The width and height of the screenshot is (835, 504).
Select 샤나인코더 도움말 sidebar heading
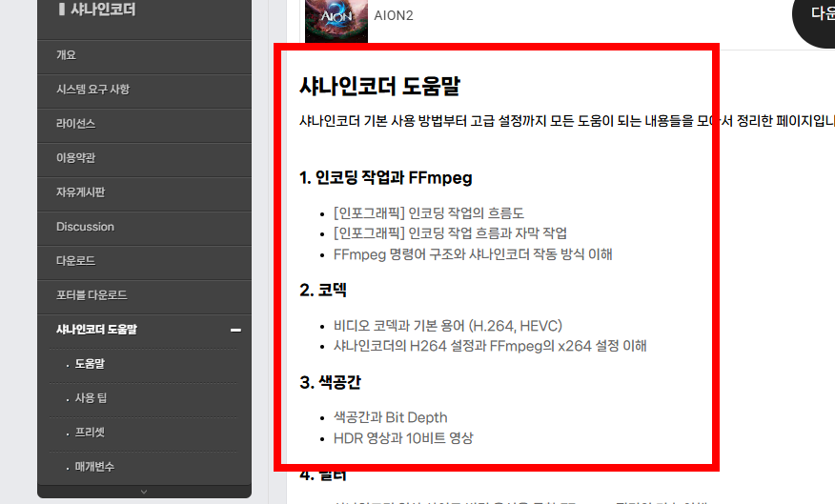(97, 330)
